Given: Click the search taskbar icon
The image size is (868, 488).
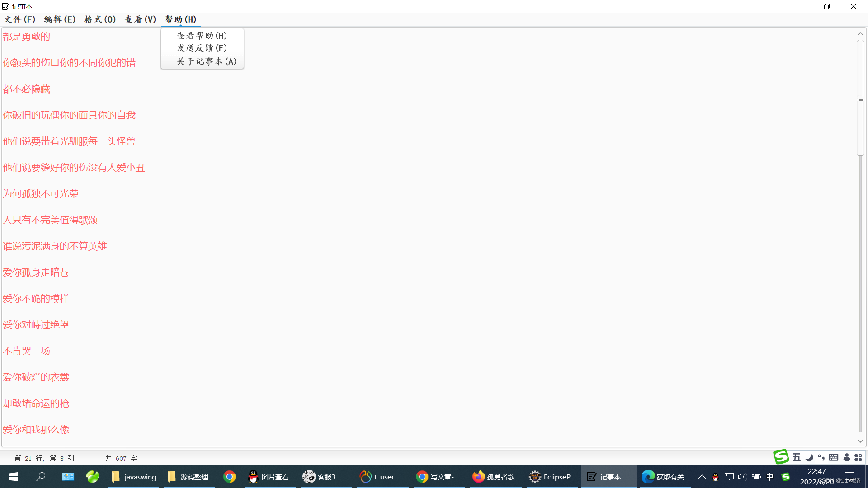Looking at the screenshot, I should (x=41, y=476).
